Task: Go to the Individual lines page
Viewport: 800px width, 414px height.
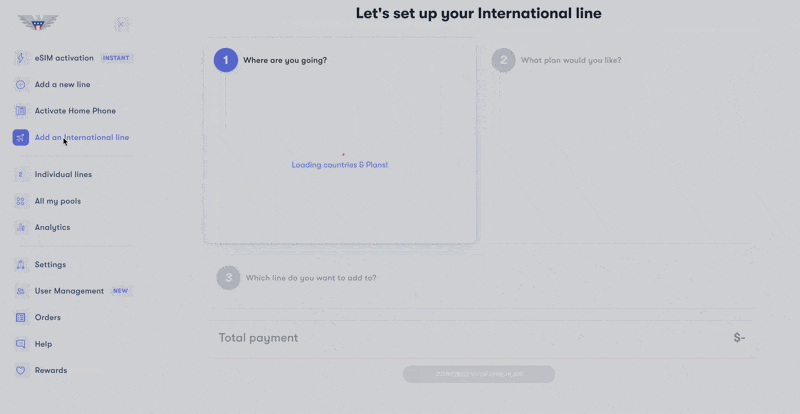Action: tap(63, 174)
